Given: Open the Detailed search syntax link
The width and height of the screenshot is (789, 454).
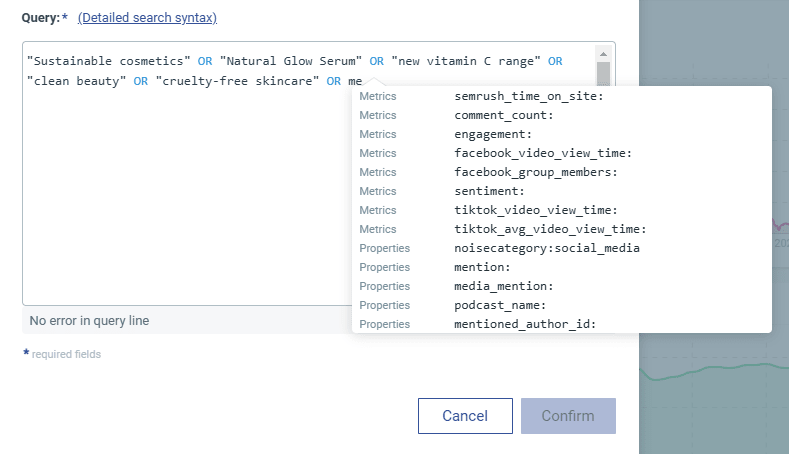Looking at the screenshot, I should (x=147, y=18).
